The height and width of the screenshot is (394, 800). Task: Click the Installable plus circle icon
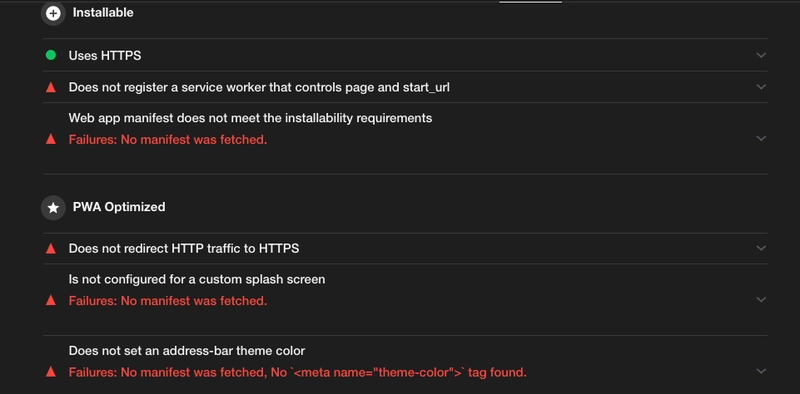53,13
